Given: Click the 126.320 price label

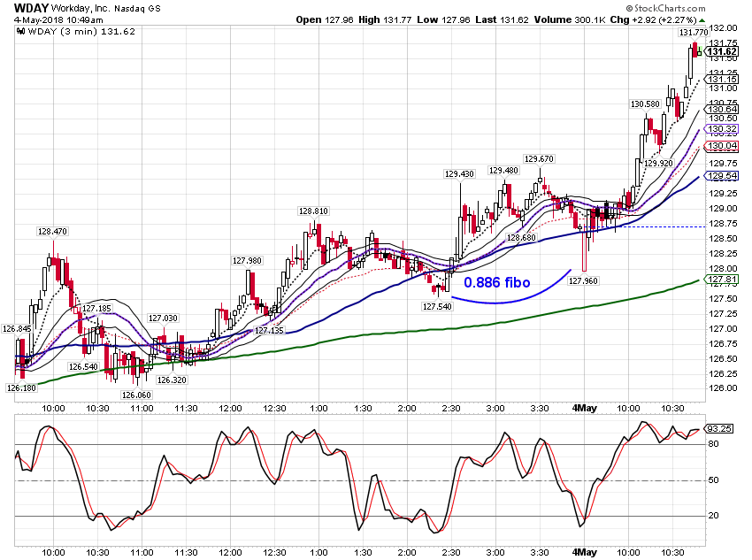Looking at the screenshot, I should [172, 380].
